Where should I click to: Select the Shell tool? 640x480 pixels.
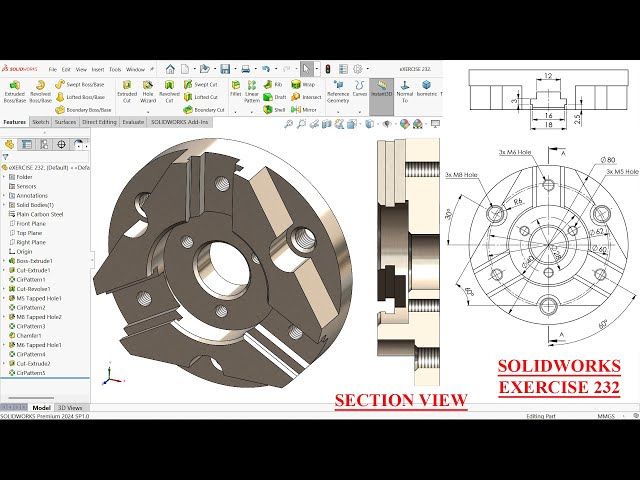tap(274, 110)
